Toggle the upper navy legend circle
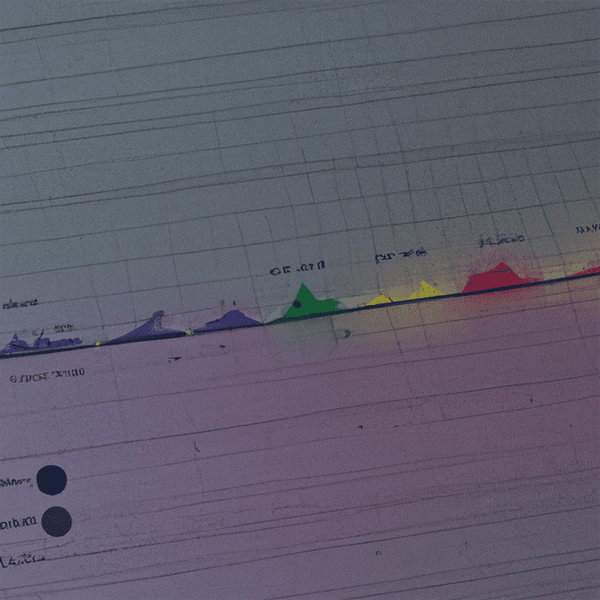 click(51, 480)
